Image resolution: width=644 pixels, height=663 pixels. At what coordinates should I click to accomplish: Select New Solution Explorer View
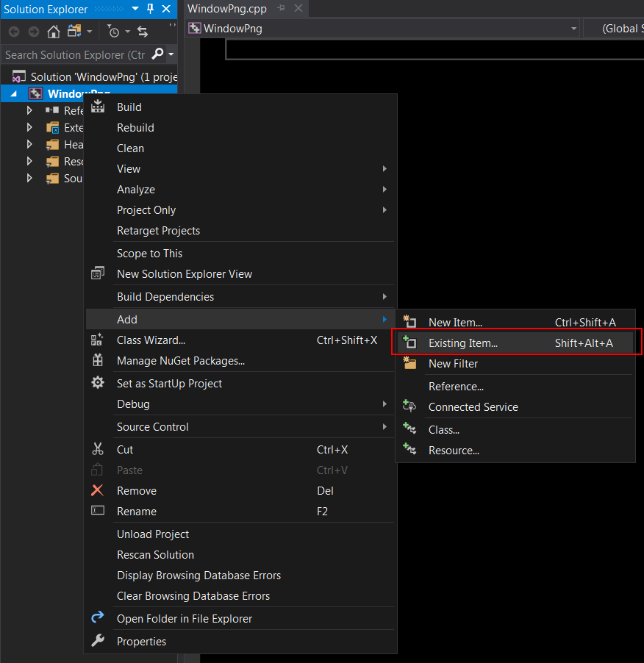tap(240, 274)
